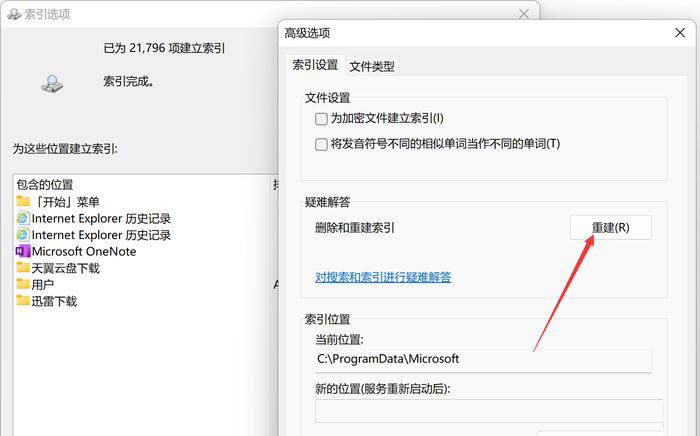Click the 新的位置 input field
Image resolution: width=700 pixels, height=436 pixels.
point(489,411)
